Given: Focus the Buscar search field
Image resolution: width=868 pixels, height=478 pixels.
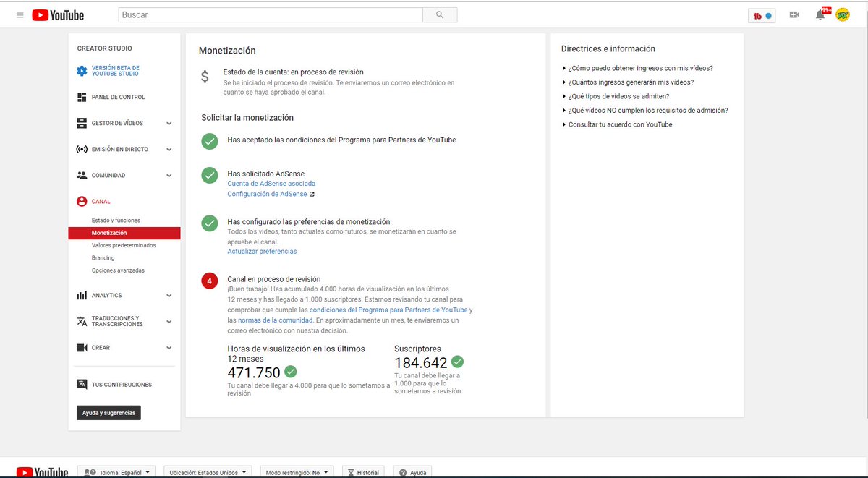Looking at the screenshot, I should point(271,14).
